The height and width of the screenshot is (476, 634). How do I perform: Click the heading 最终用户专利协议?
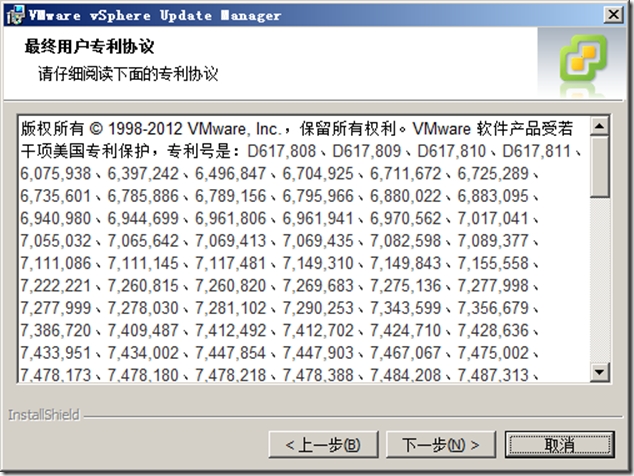tap(89, 46)
